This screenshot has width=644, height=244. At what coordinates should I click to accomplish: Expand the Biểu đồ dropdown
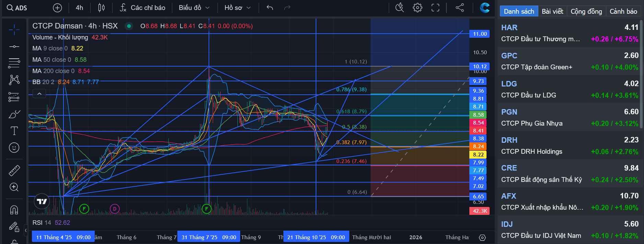[194, 8]
